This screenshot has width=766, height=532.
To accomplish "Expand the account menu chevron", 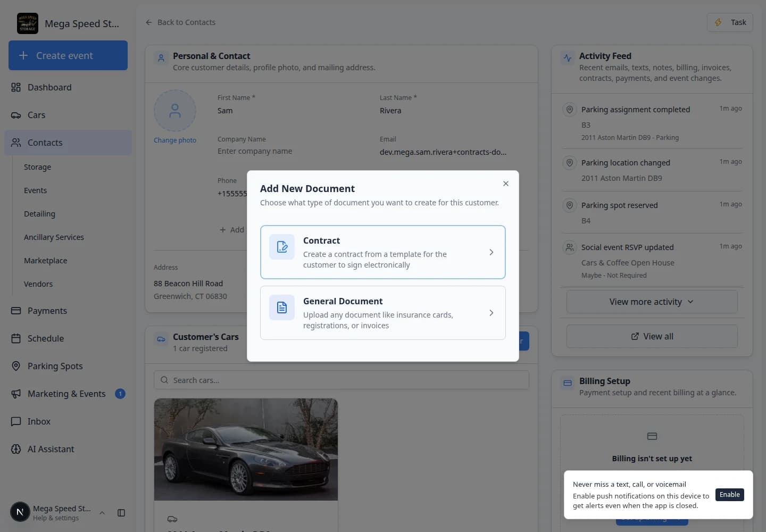I will click(x=102, y=513).
